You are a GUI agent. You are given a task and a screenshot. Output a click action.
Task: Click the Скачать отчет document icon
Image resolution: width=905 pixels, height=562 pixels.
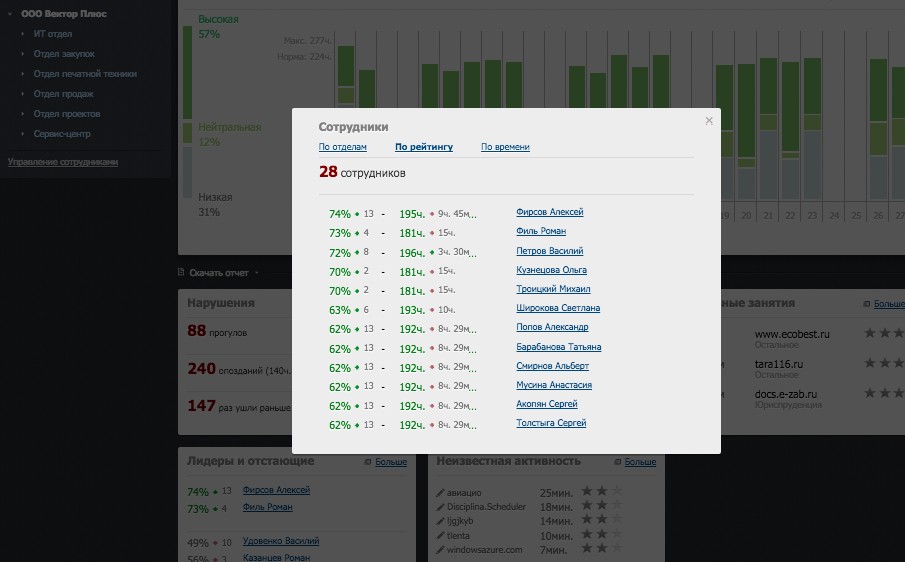(181, 272)
